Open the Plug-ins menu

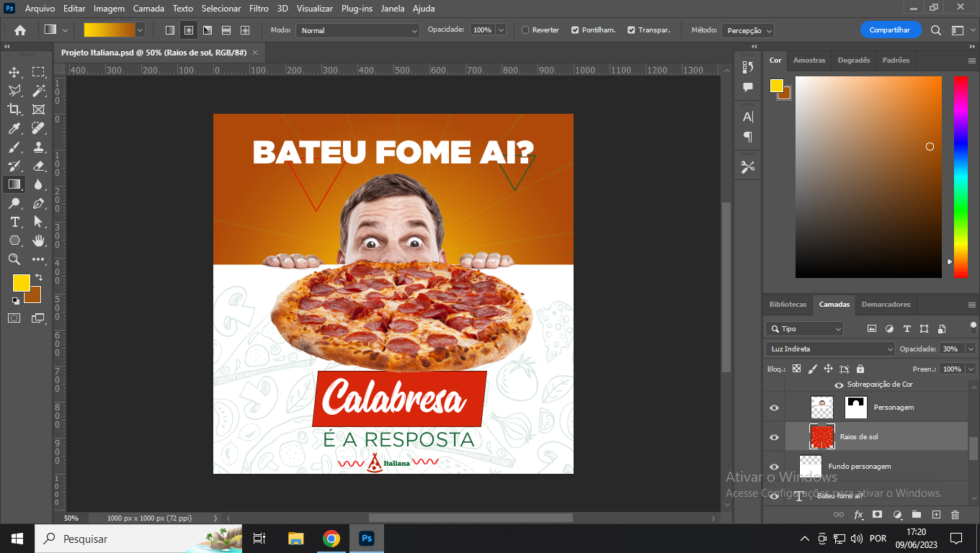point(357,9)
